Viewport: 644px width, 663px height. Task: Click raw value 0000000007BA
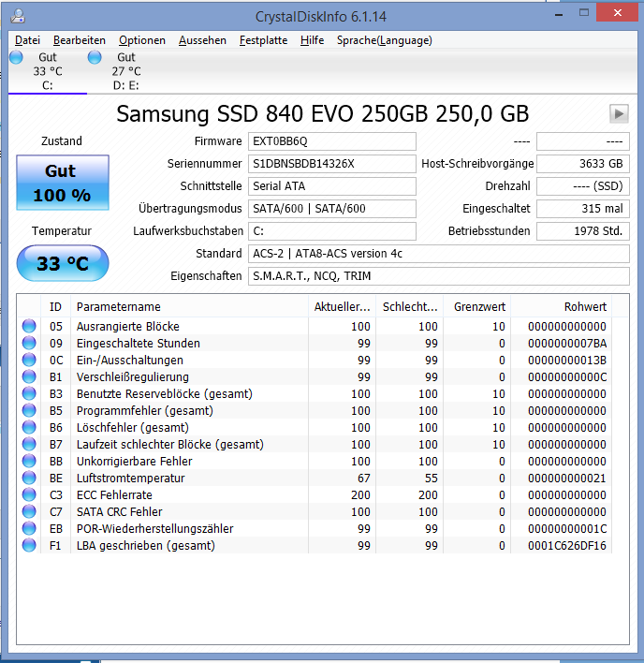(567, 344)
